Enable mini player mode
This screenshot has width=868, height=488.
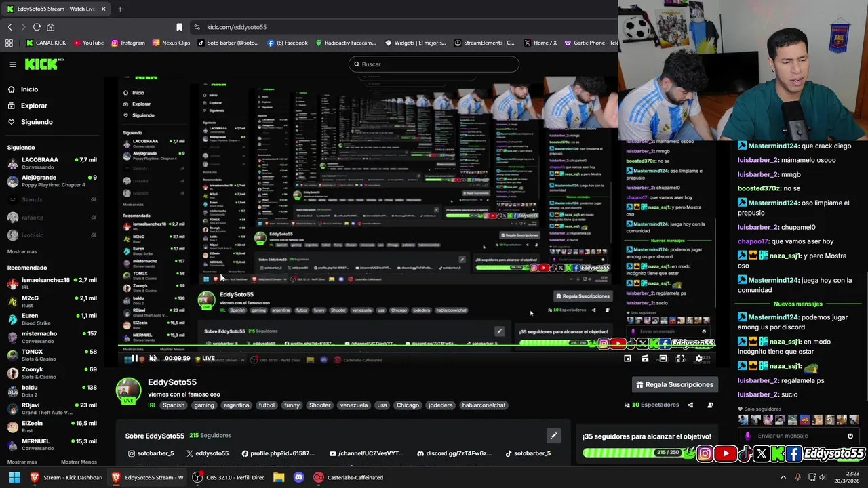point(627,359)
